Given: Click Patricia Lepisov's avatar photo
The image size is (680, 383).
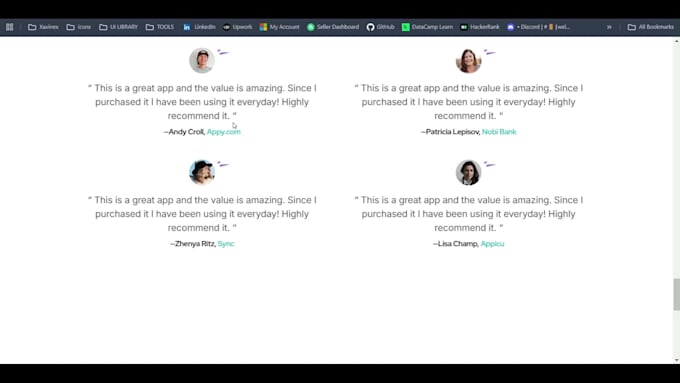Looking at the screenshot, I should [468, 60].
